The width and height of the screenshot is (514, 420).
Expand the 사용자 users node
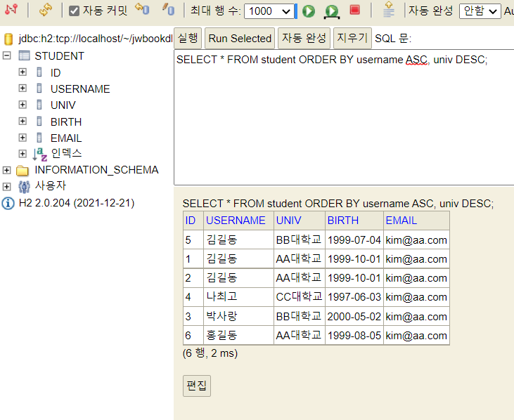[6, 187]
